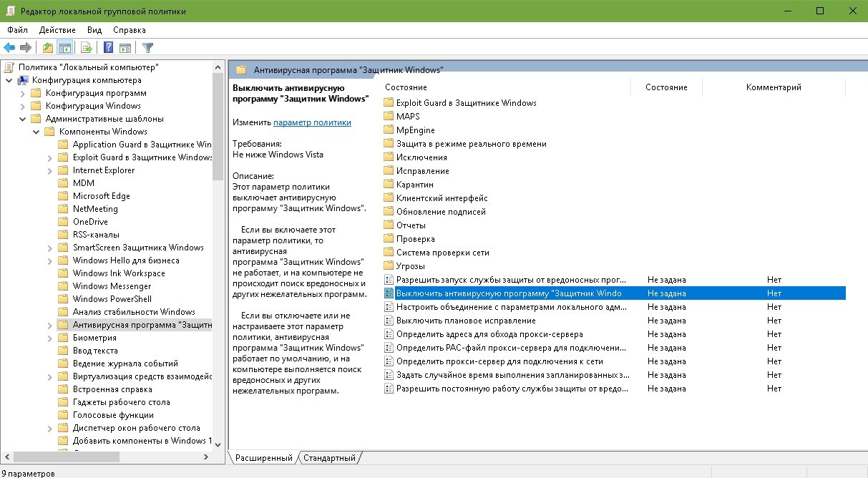868x478 pixels.
Task: Select NetMeeting in the tree
Action: 95,209
